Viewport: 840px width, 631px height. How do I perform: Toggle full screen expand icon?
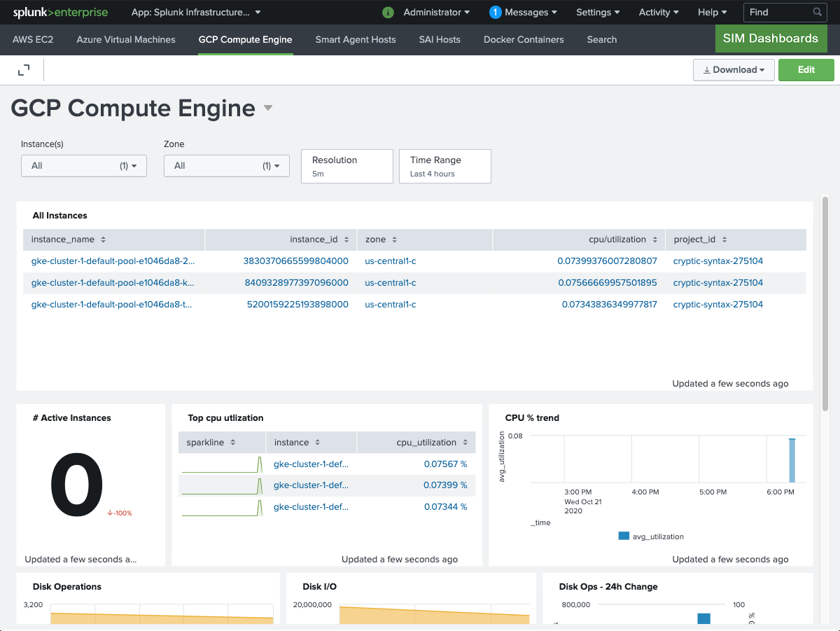(24, 69)
